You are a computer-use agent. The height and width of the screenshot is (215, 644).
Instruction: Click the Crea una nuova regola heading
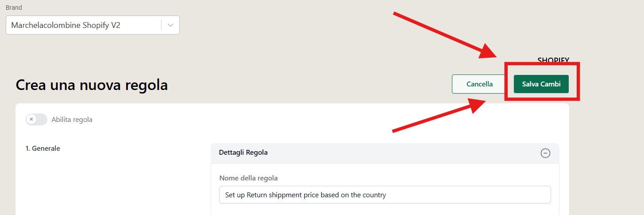coord(92,84)
